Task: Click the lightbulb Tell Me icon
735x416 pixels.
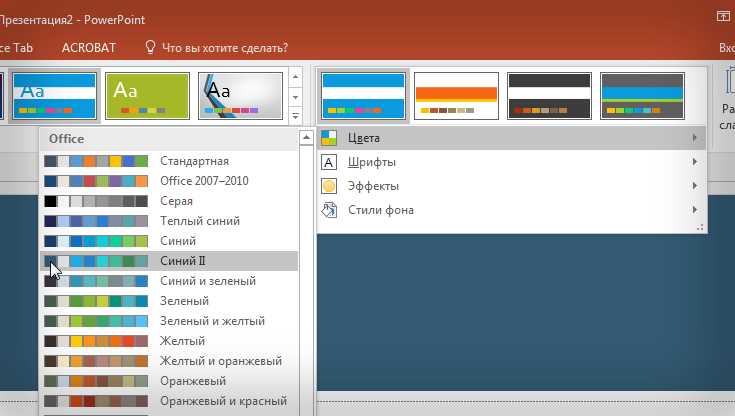Action: [150, 47]
